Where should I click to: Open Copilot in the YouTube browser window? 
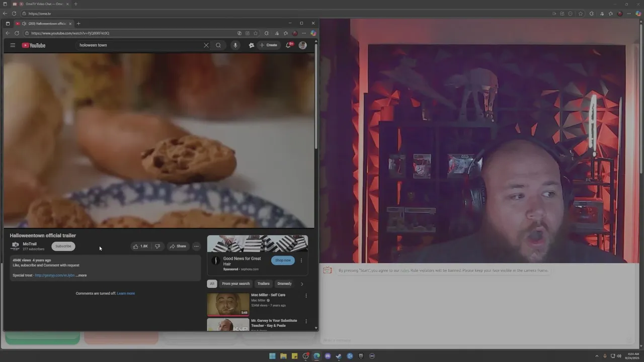tap(313, 33)
